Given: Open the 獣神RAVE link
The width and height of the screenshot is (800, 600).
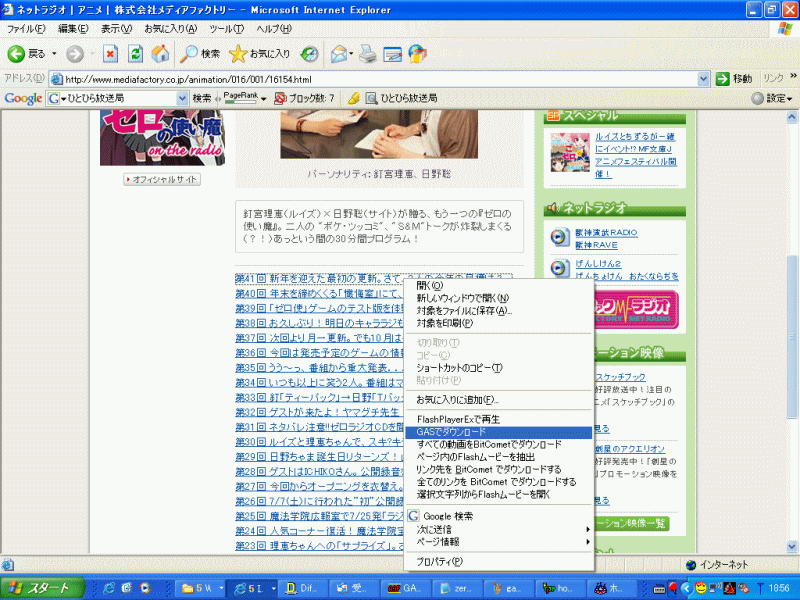Looking at the screenshot, I should tap(596, 245).
